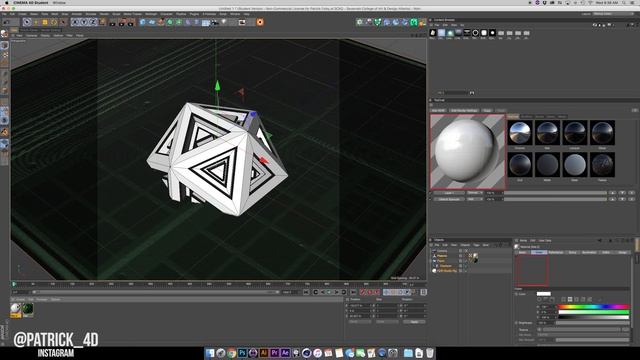Open the Layout dropdown in the menu row
640x360 pixels.
coord(613,13)
